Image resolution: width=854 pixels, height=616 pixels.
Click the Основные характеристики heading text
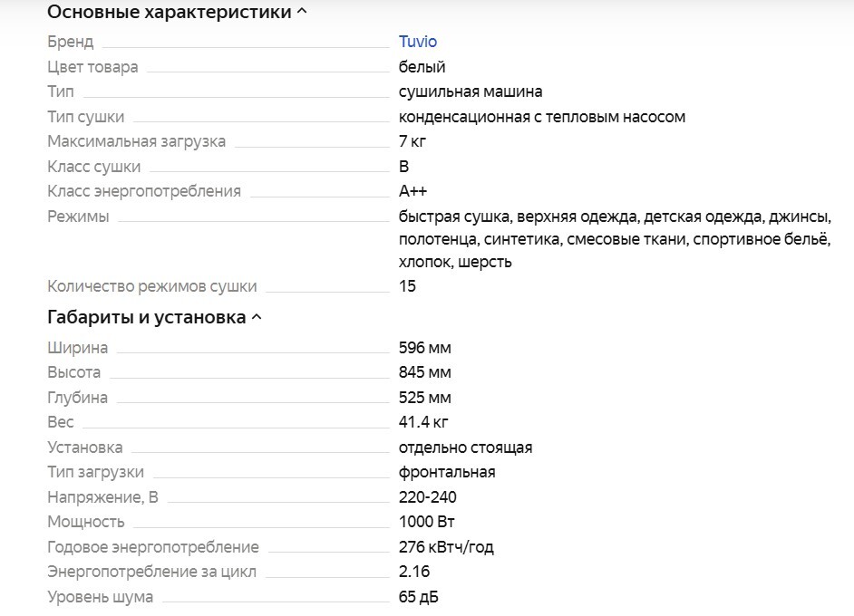pos(169,13)
